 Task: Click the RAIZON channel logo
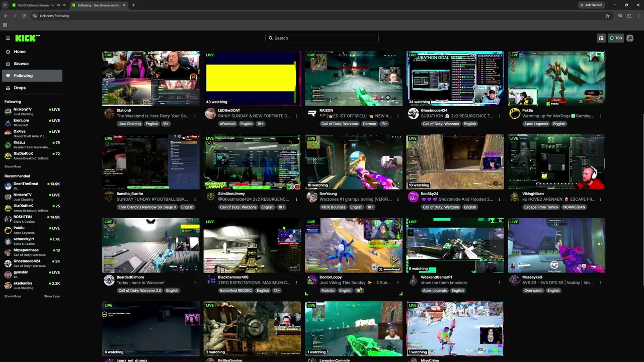(312, 113)
